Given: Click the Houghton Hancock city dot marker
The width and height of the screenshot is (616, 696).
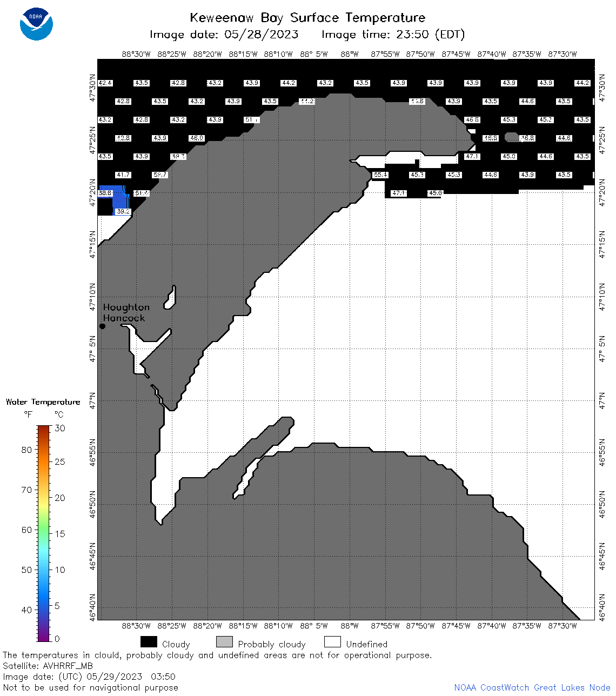Looking at the screenshot, I should point(102,326).
